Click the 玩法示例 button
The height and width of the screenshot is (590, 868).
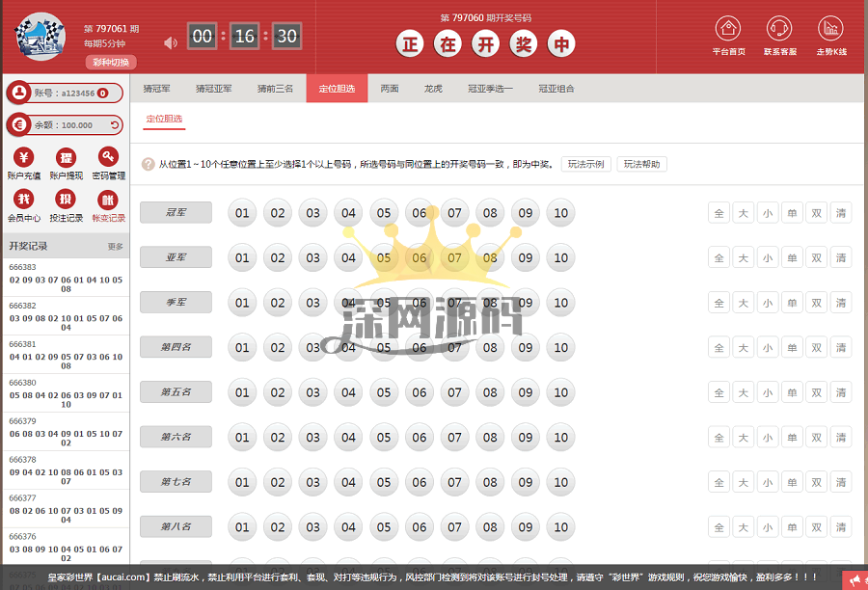point(585,164)
